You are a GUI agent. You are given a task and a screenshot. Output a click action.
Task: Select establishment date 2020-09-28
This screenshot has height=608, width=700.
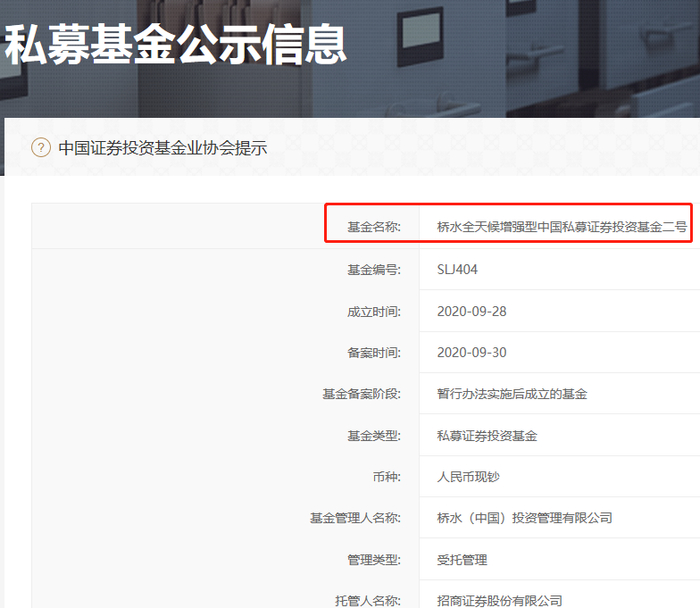coord(472,311)
